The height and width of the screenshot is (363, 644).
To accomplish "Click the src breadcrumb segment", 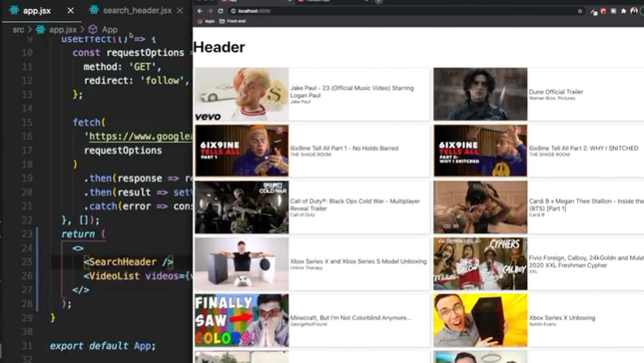I will [x=19, y=29].
